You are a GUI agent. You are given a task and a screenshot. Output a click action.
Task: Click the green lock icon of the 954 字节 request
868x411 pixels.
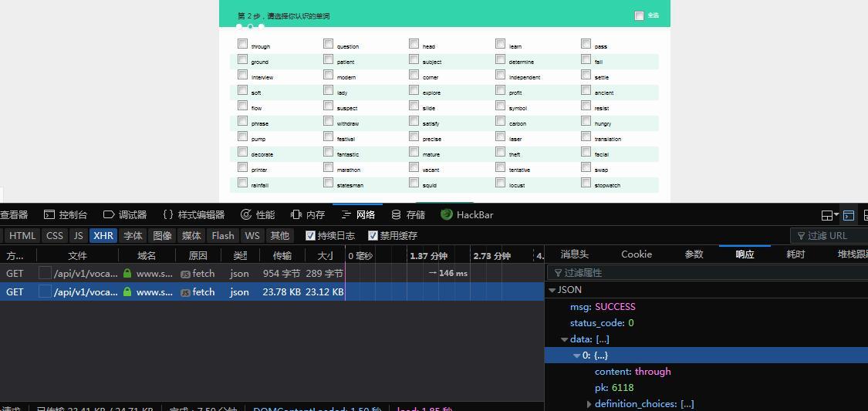point(127,273)
